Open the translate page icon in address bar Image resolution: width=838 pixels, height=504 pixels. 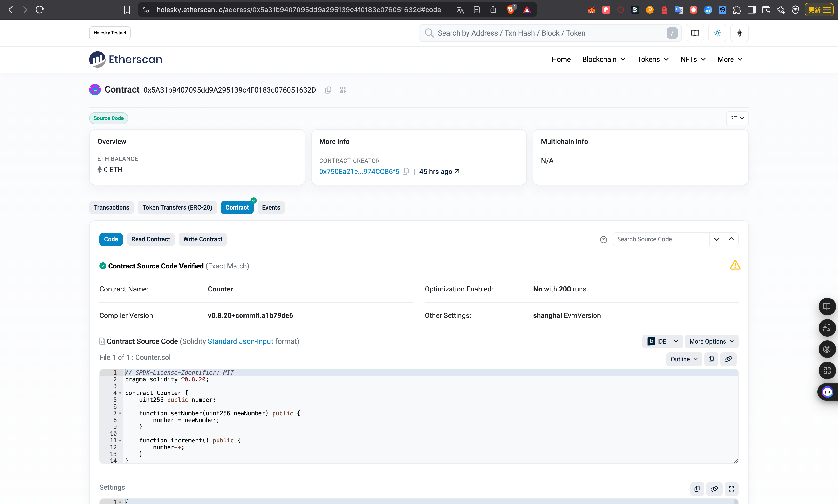point(460,10)
